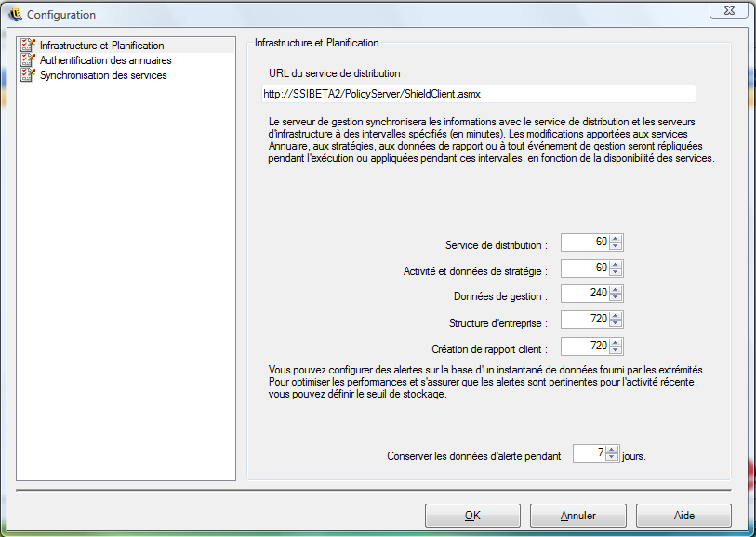Screen dimensions: 756x537
Task: Click the Authentification des annuaires checklist icon
Action: (28, 60)
